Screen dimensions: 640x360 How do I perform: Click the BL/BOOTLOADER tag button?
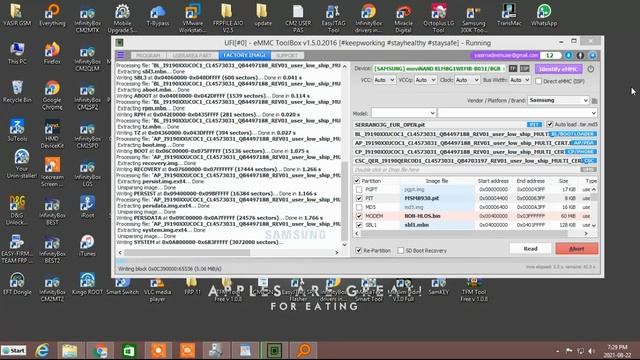tap(573, 134)
